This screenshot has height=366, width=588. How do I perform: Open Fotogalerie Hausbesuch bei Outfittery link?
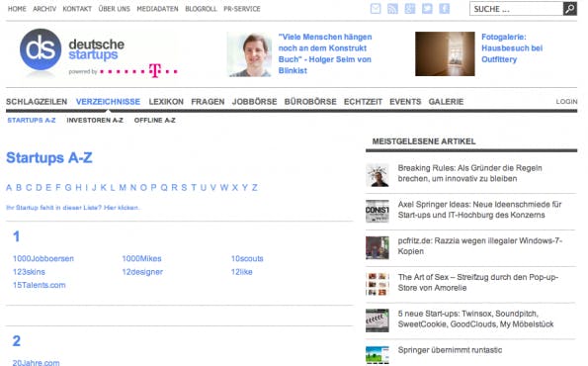pos(512,48)
